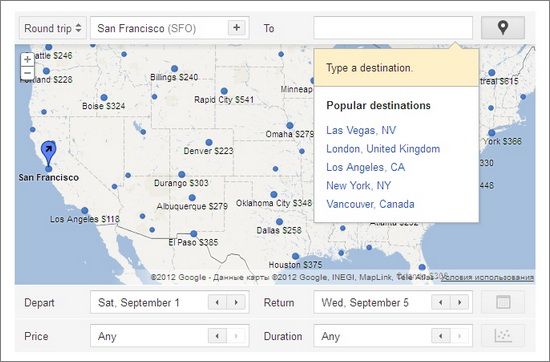The image size is (550, 362).
Task: Add another origin airport with plus button
Action: 237,28
